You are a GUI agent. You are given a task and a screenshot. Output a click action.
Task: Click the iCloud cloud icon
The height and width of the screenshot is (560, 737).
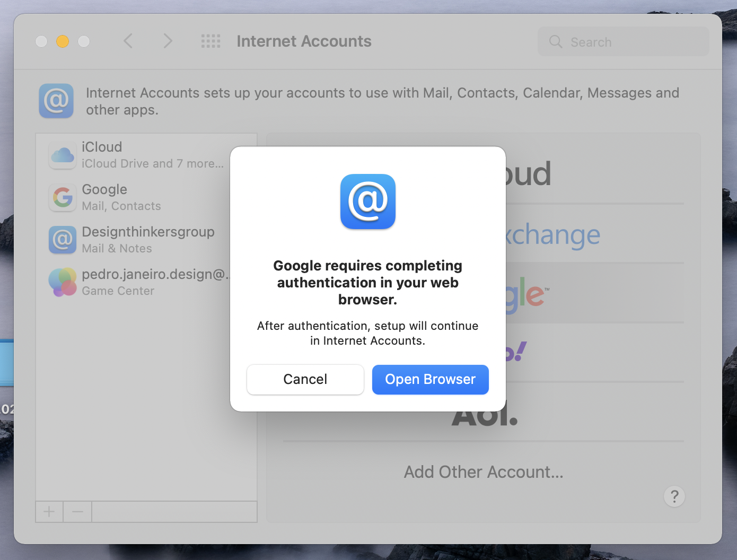pos(63,155)
